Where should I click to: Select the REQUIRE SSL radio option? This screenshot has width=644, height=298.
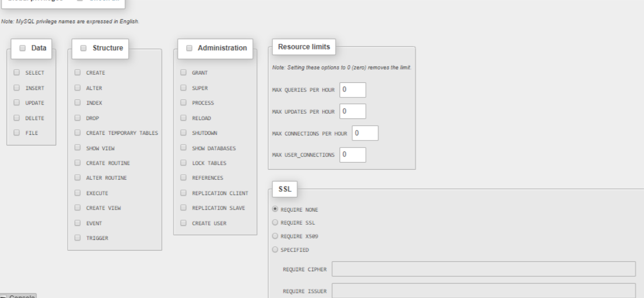[275, 222]
